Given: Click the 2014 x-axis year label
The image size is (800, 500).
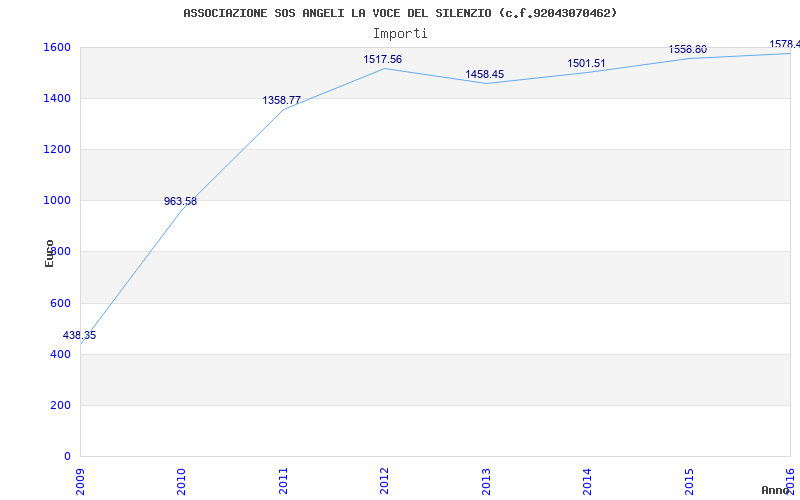Looking at the screenshot, I should tap(587, 481).
